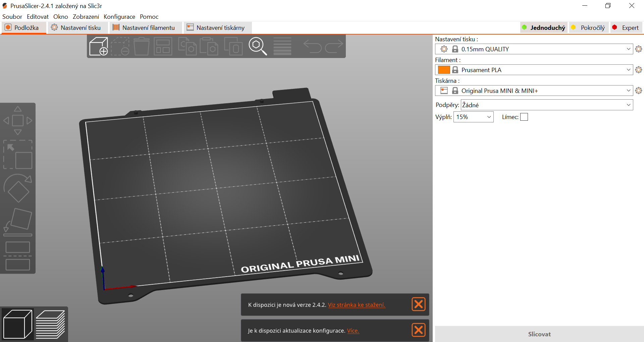644x342 pixels.
Task: Open the 0.15mm QUALITY print profile dropdown
Action: pos(534,49)
